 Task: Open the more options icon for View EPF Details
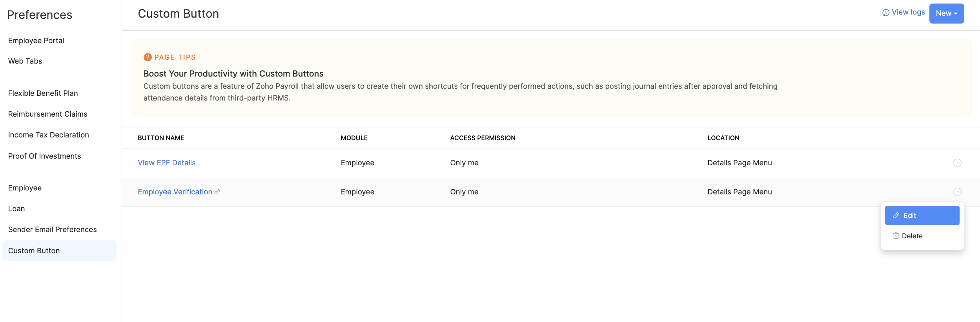pyautogui.click(x=957, y=163)
